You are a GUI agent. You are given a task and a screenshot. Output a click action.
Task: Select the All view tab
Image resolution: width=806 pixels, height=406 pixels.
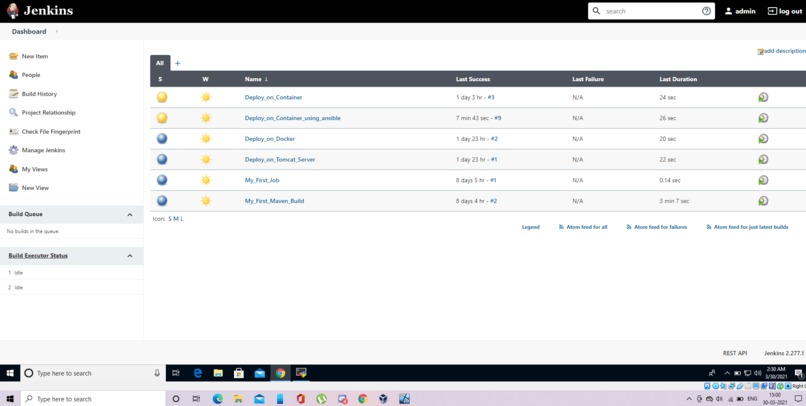coord(160,63)
